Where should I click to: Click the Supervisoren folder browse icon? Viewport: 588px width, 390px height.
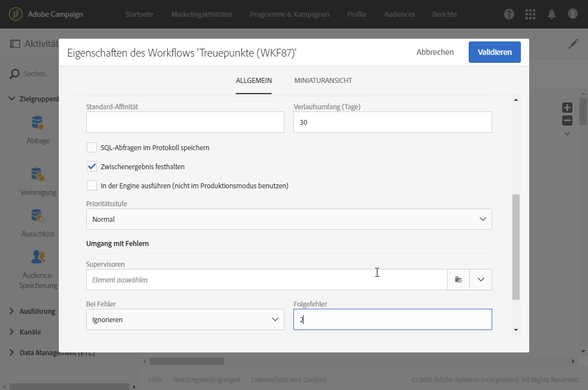pyautogui.click(x=458, y=280)
